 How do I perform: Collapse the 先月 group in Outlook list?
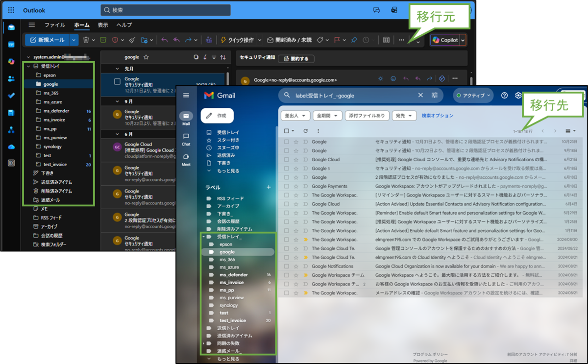coord(117,69)
